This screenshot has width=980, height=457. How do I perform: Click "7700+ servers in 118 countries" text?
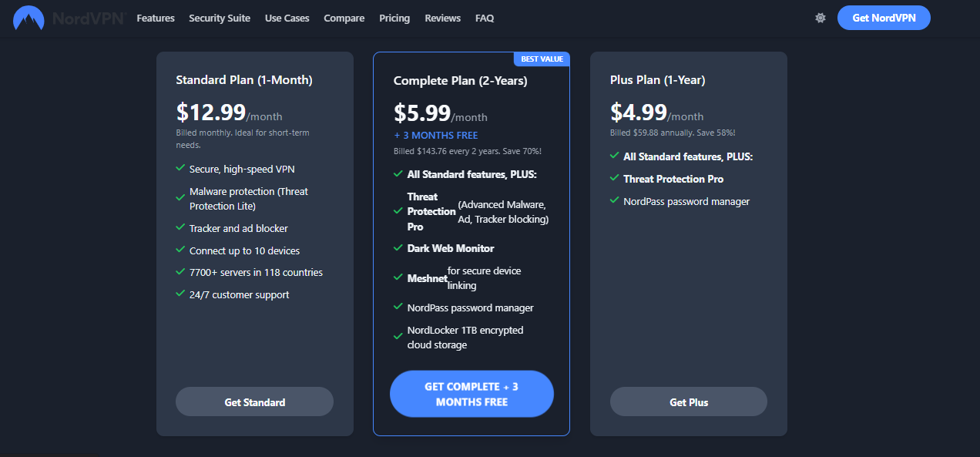click(x=256, y=272)
